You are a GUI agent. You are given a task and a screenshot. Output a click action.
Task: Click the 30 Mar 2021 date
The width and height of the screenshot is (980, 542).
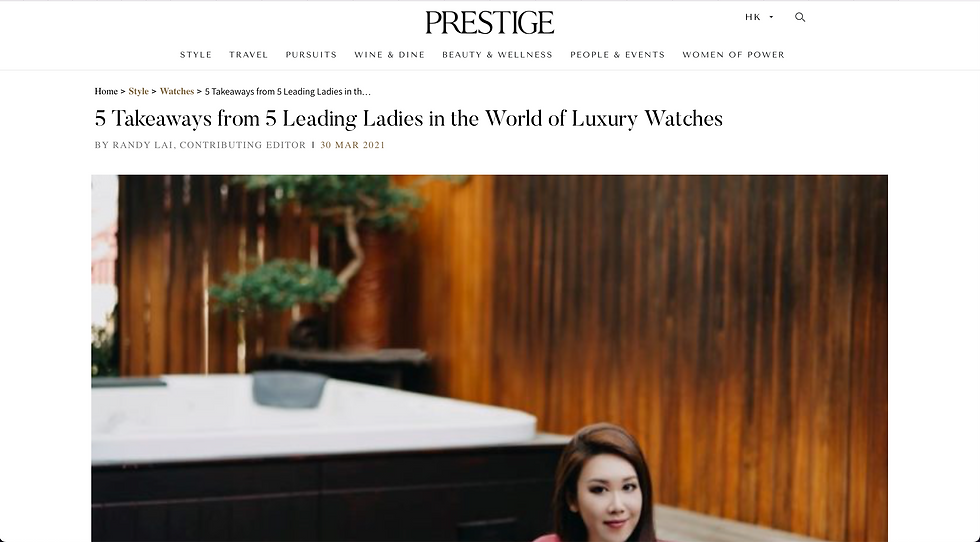[352, 145]
